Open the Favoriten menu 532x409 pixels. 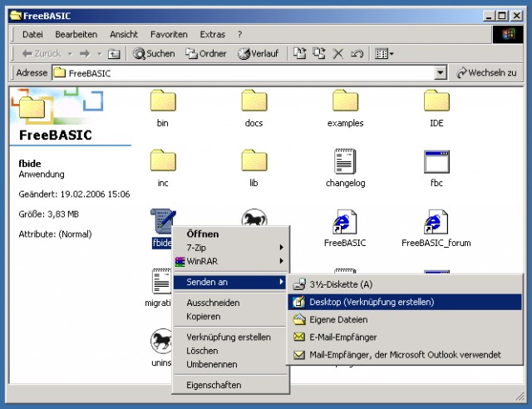pos(169,34)
